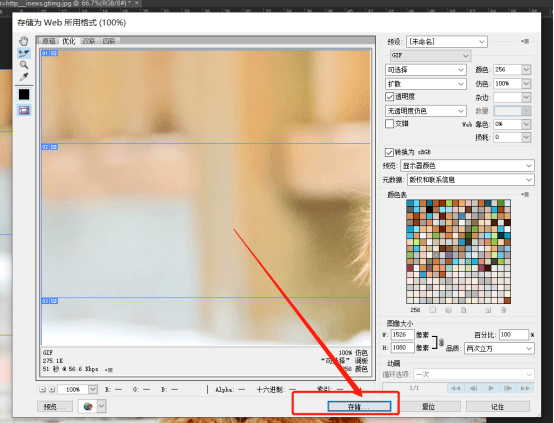Click the black eyedropper color swatch
Image resolution: width=554 pixels, height=423 pixels.
24,94
